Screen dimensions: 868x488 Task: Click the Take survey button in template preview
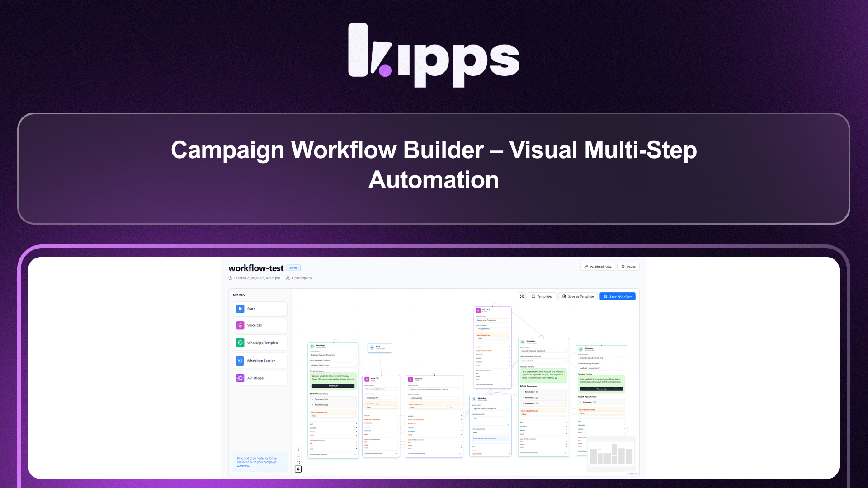tap(601, 389)
